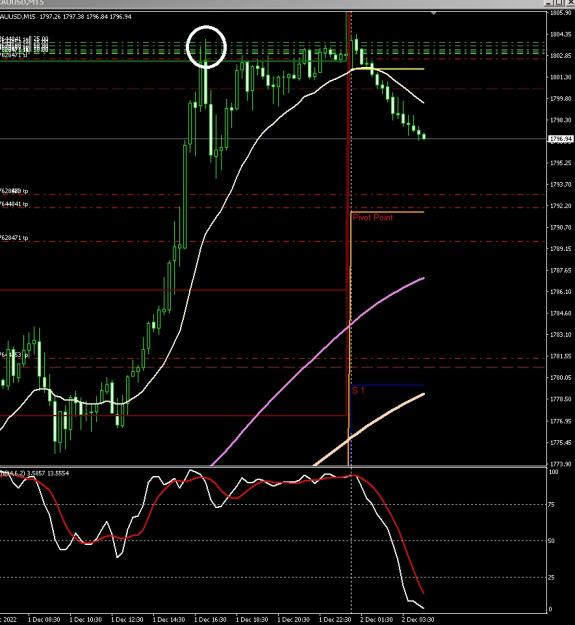Select the white circle annotation
Image resolution: width=575 pixels, height=625 pixels.
(206, 47)
